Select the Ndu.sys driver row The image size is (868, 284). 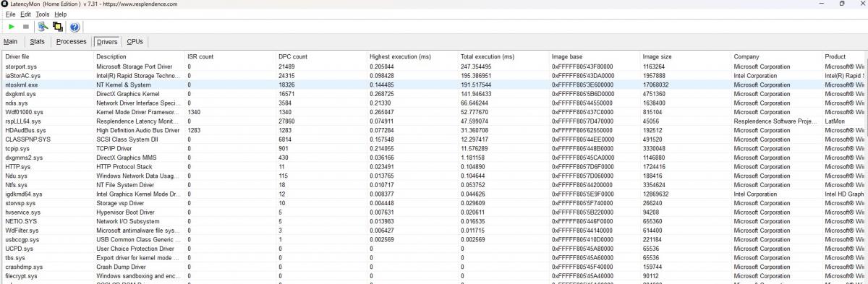pos(434,176)
